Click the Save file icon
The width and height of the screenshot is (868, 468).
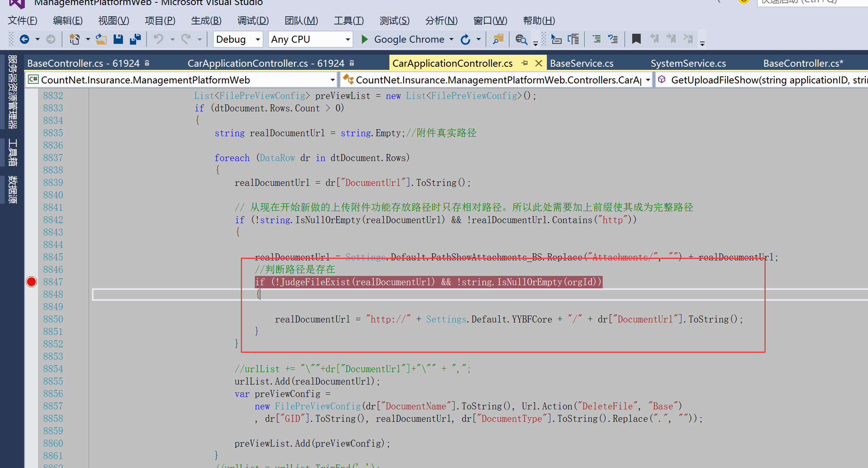click(x=118, y=39)
